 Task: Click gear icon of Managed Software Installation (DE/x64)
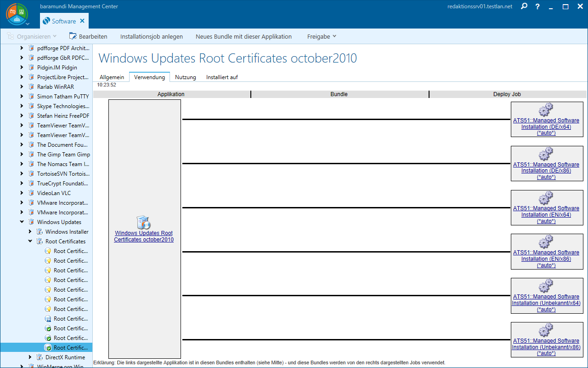tap(546, 109)
